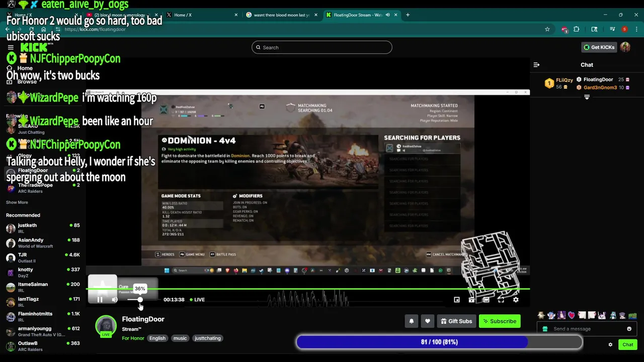Insert the green Pepe frog emote

[632, 316]
